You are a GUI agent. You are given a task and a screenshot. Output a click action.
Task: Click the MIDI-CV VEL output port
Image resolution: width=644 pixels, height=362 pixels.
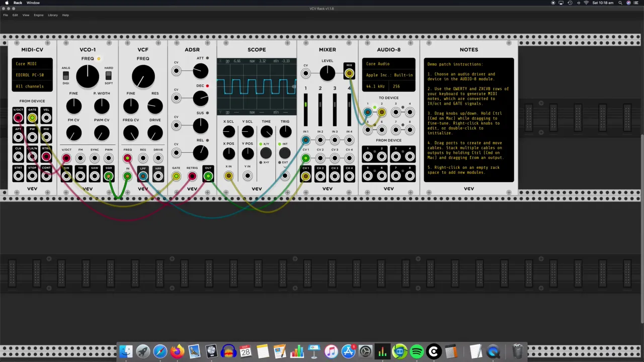pos(46,118)
